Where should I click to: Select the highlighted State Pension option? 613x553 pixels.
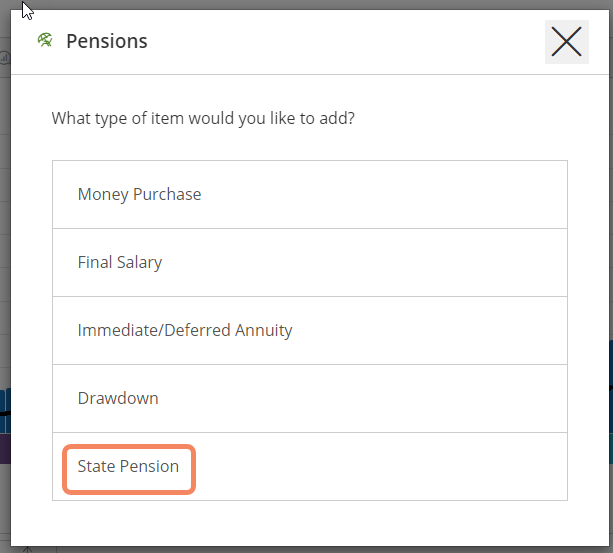click(x=128, y=466)
